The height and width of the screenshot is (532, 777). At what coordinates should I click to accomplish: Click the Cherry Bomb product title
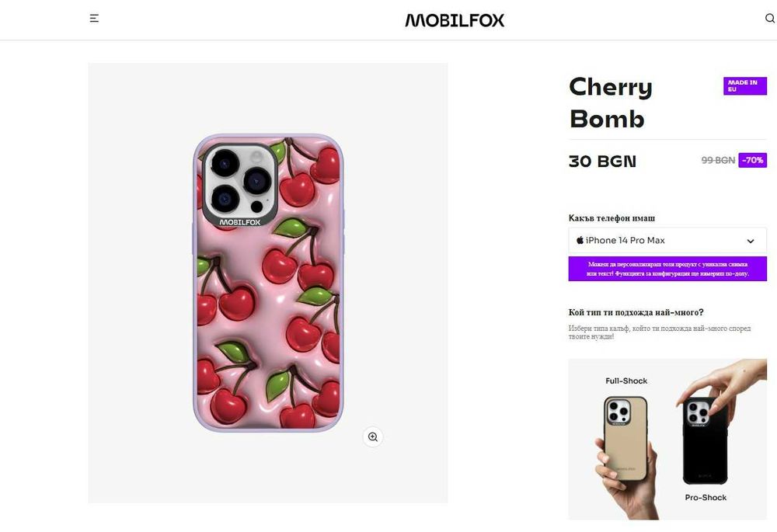(611, 103)
